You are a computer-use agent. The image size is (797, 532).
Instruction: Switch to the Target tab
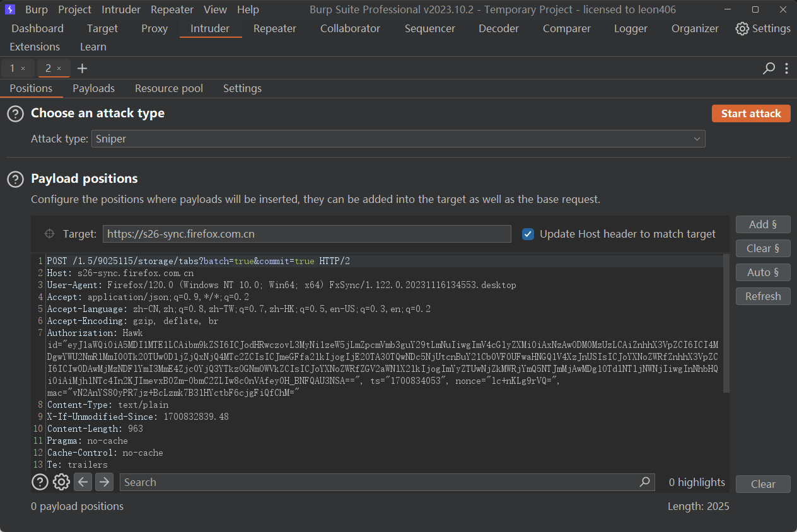tap(102, 28)
